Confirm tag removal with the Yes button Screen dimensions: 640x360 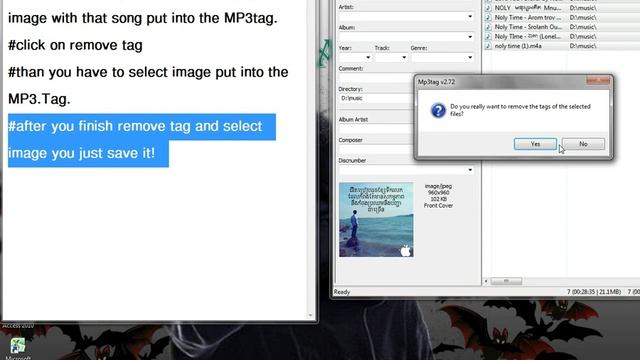[x=535, y=144]
